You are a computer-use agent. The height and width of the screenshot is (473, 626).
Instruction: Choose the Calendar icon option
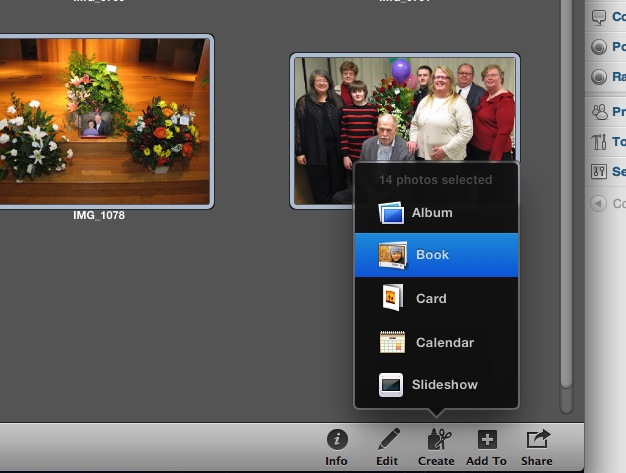tap(392, 342)
